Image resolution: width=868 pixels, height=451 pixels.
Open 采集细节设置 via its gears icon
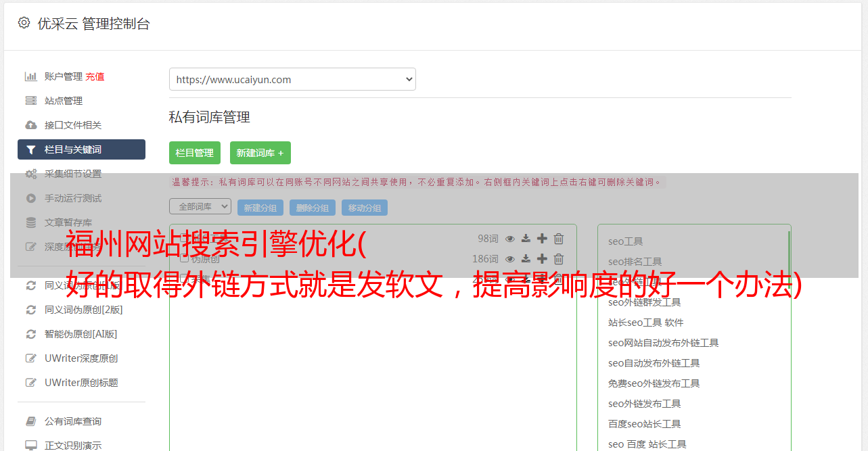tap(31, 174)
